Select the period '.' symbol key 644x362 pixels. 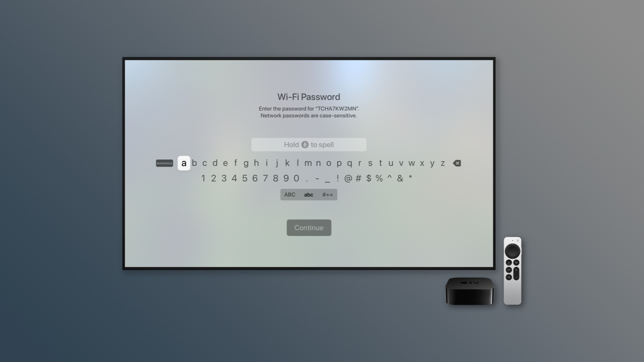[x=307, y=178]
